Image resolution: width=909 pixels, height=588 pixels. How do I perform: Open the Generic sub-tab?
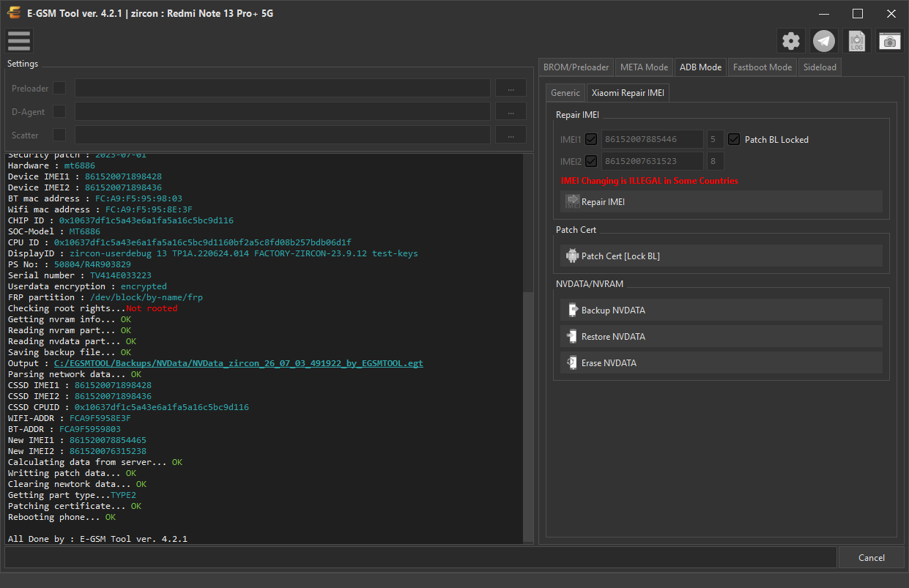click(565, 93)
